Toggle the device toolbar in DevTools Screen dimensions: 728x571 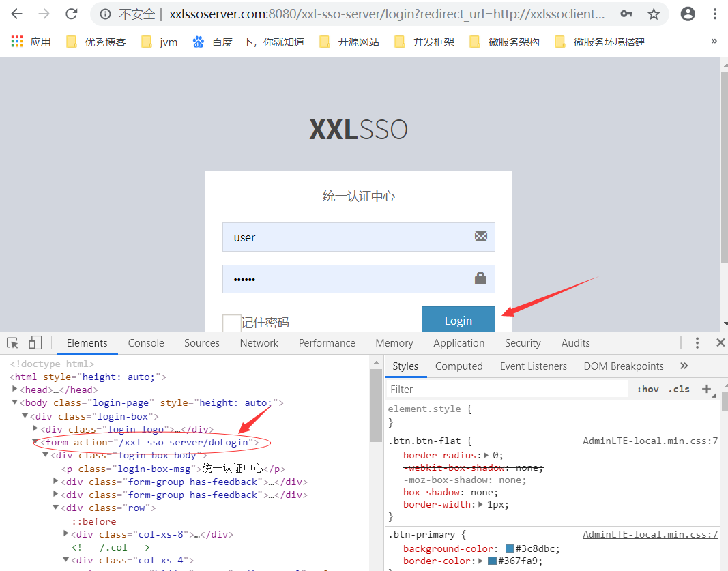coord(34,342)
